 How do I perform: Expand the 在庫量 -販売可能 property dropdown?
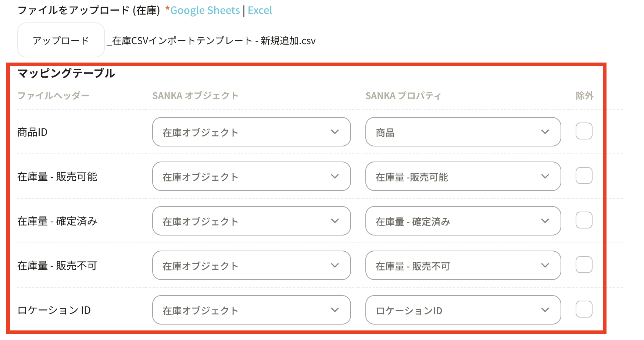tap(463, 176)
